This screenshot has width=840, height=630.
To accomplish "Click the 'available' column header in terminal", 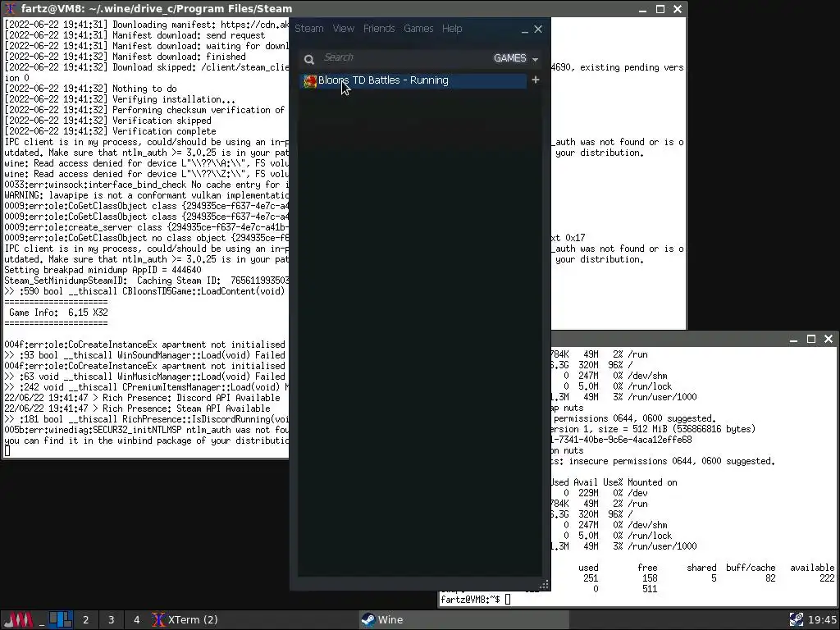I will [x=812, y=568].
